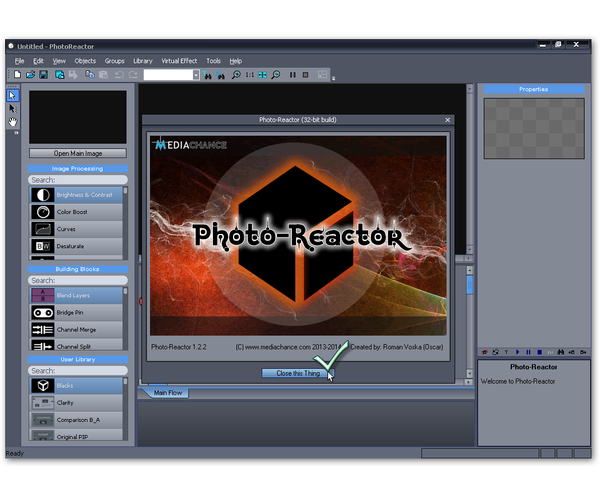
Task: Select Blacks in User Library
Action: [76, 386]
